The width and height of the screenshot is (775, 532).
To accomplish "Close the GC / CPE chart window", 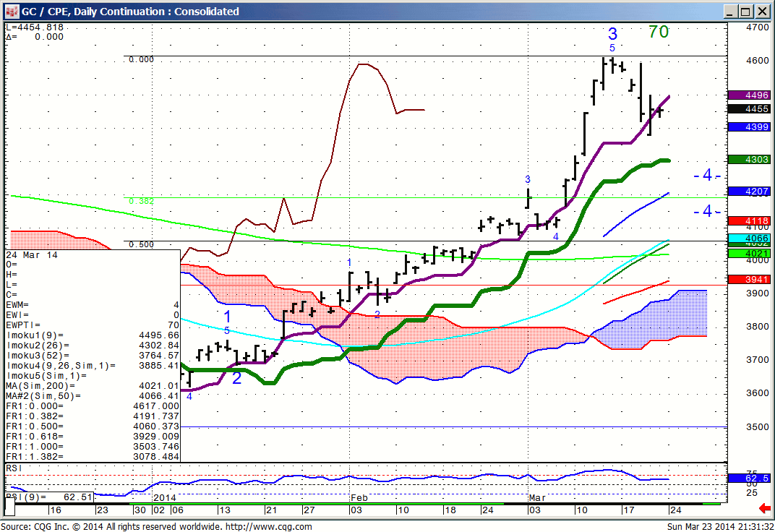I will (761, 12).
